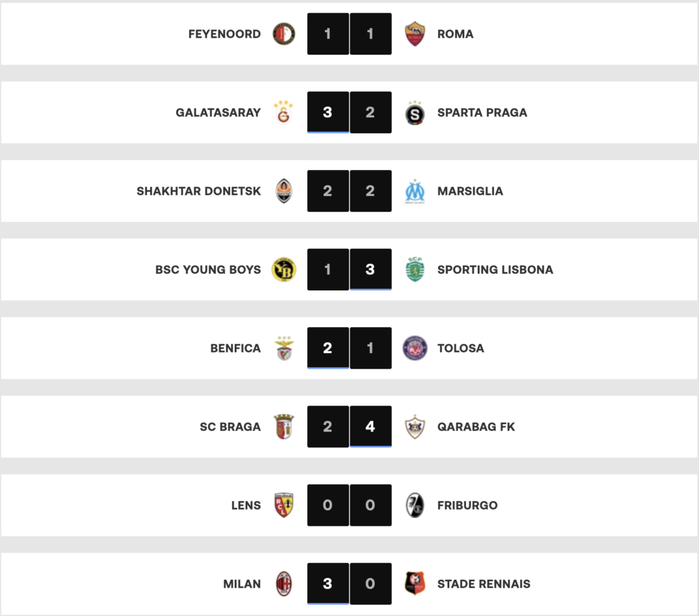Select the BSC Young Boys badge
699x616 pixels.
[284, 270]
